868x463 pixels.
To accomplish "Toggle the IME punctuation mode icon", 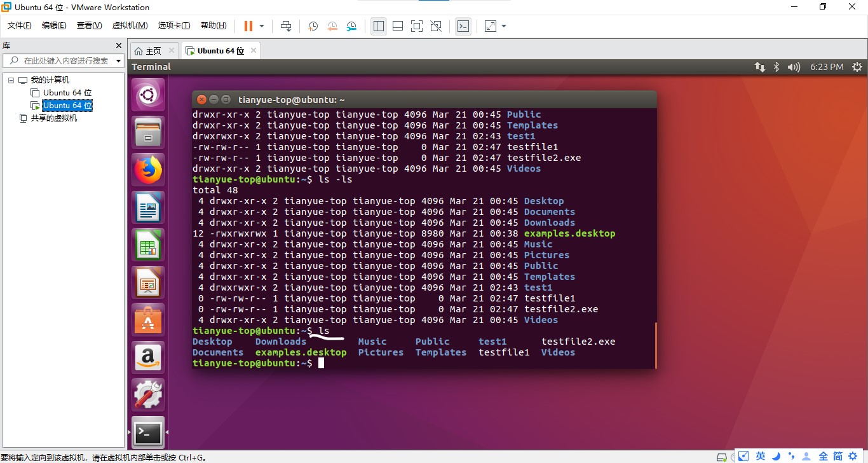I will pos(792,456).
